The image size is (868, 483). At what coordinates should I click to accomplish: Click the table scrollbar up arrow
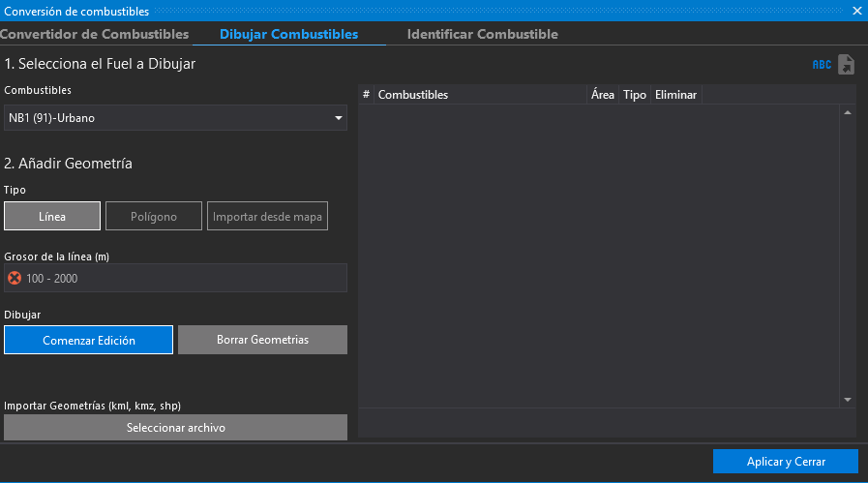[x=848, y=113]
